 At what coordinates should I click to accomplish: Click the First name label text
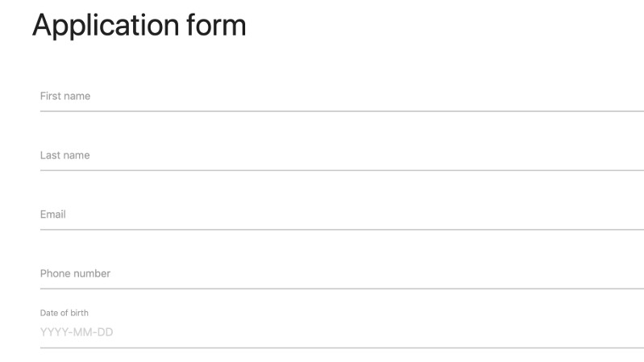(65, 97)
